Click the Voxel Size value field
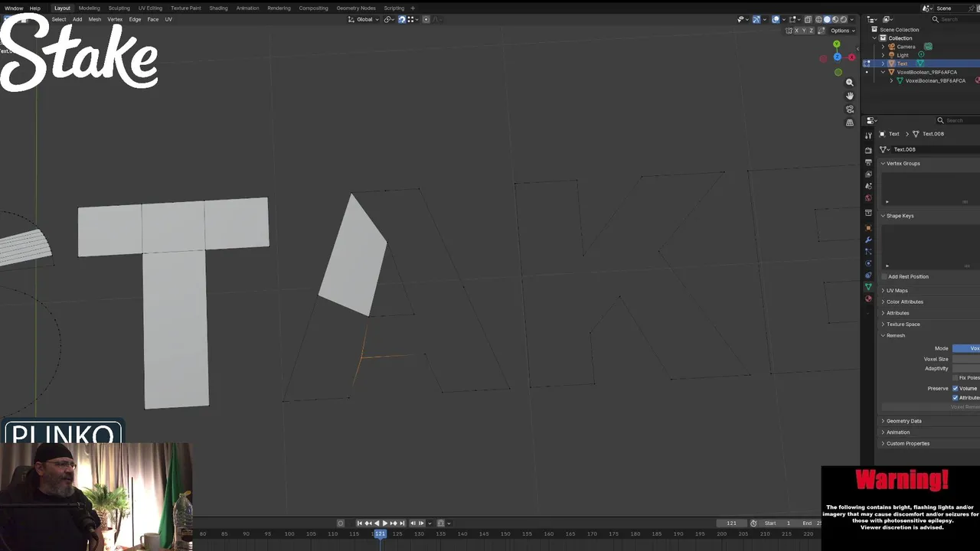This screenshot has height=551, width=980. click(x=966, y=359)
